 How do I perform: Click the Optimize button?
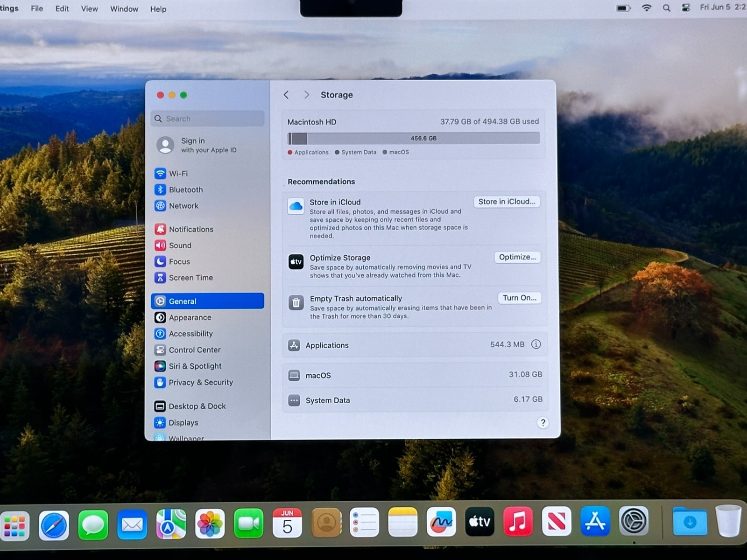coord(517,257)
